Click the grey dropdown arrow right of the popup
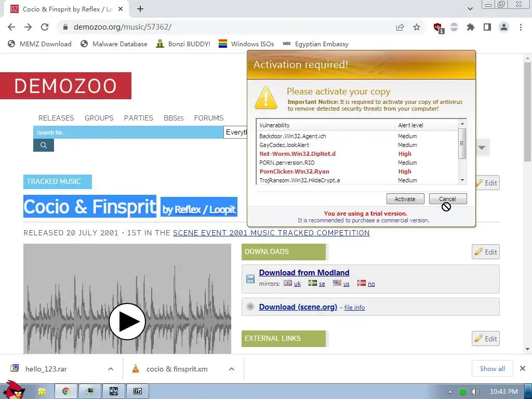This screenshot has height=399, width=532. [x=482, y=148]
